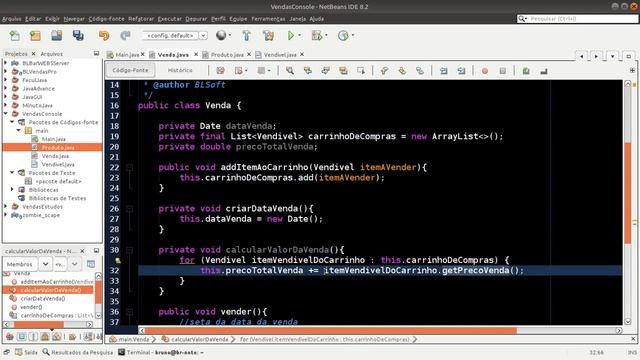
Task: Click the stop macro recording square icon
Action: click(503, 71)
